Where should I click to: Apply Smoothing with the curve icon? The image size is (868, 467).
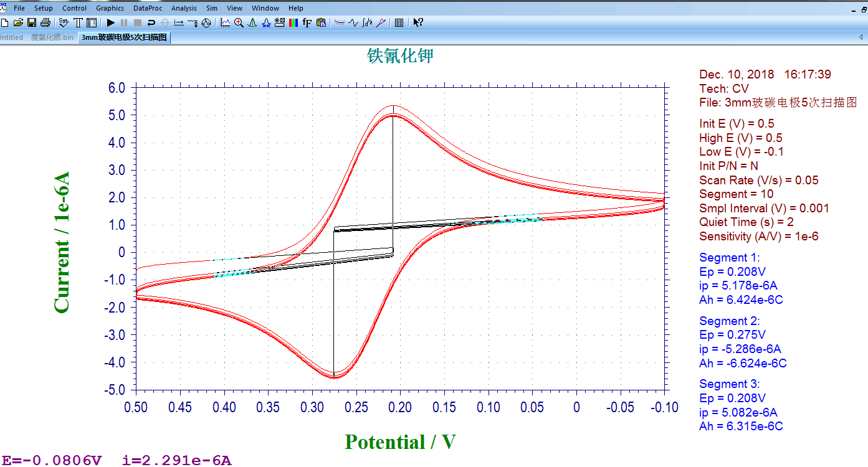click(339, 22)
